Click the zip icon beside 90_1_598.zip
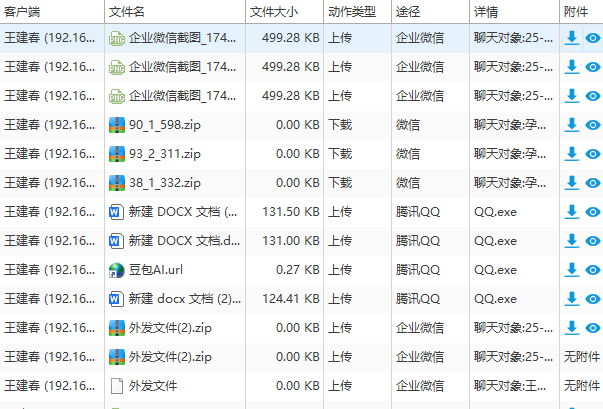 pos(117,125)
